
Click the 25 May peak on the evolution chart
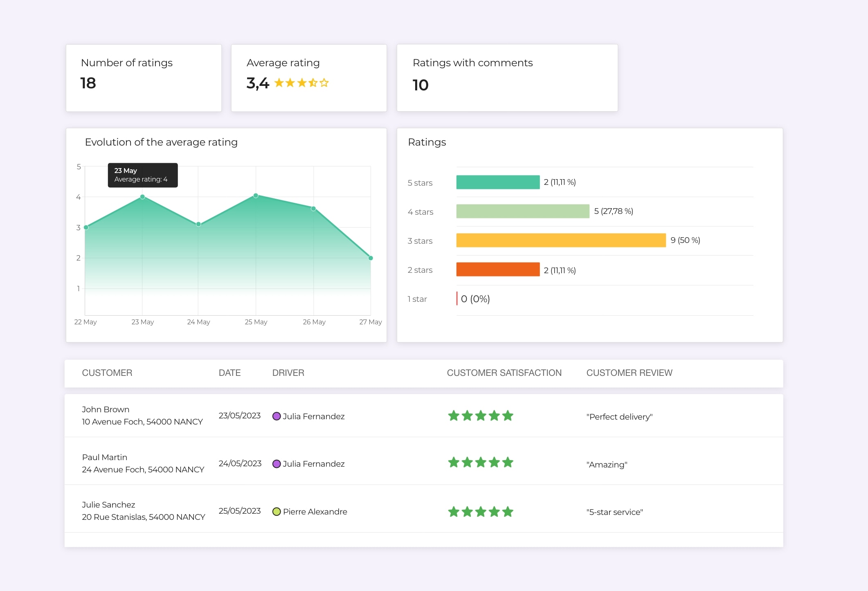coord(256,196)
